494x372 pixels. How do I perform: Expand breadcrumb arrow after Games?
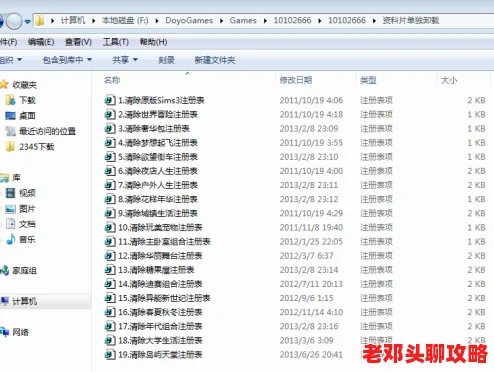click(265, 21)
